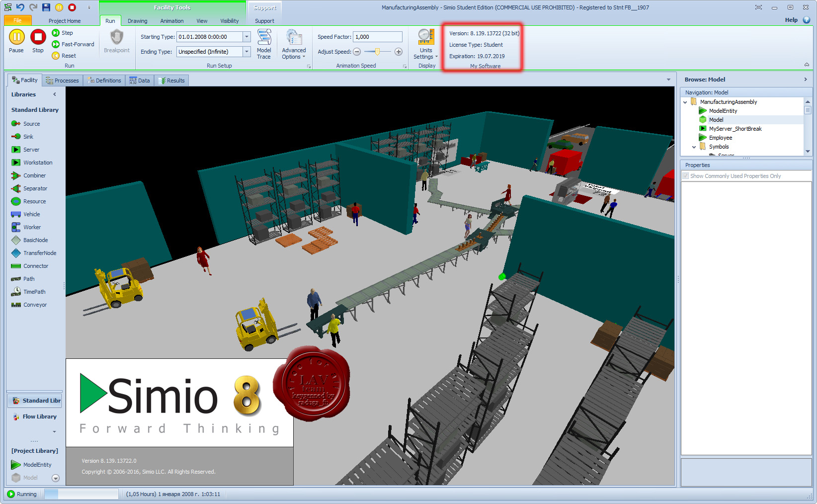The image size is (817, 504).
Task: Click the run progress bar
Action: pos(81,494)
